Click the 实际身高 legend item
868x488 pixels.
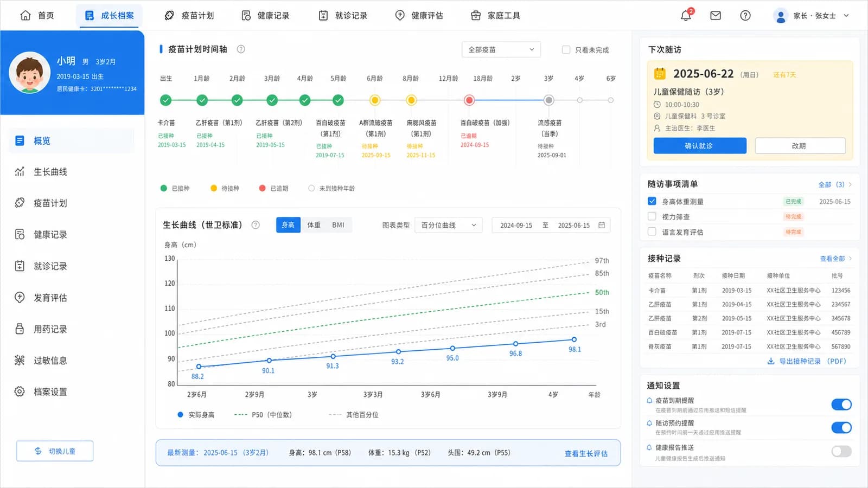[196, 415]
